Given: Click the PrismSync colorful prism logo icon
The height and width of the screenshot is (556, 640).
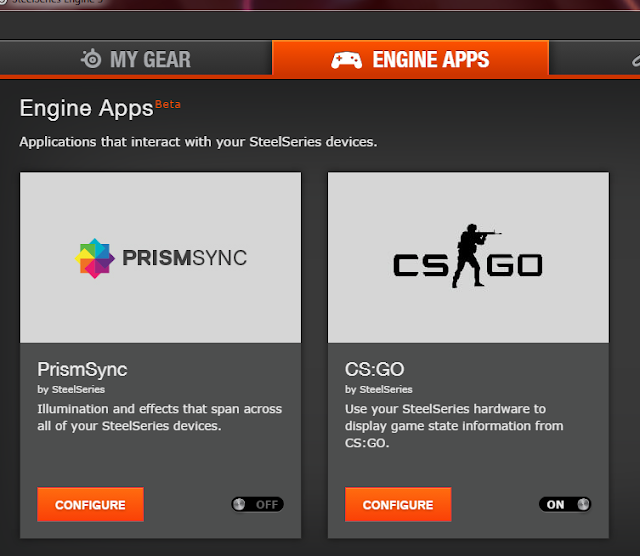Looking at the screenshot, I should (x=95, y=258).
